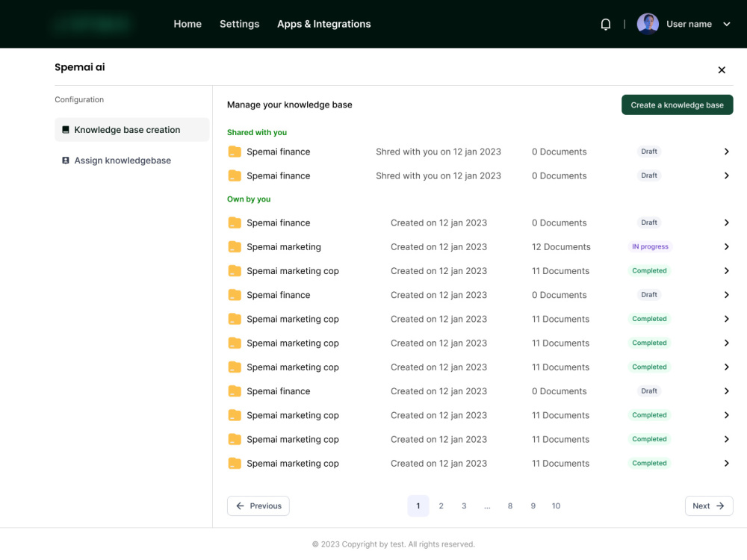Click the IN progress status badge
This screenshot has height=560, width=747.
coord(650,246)
